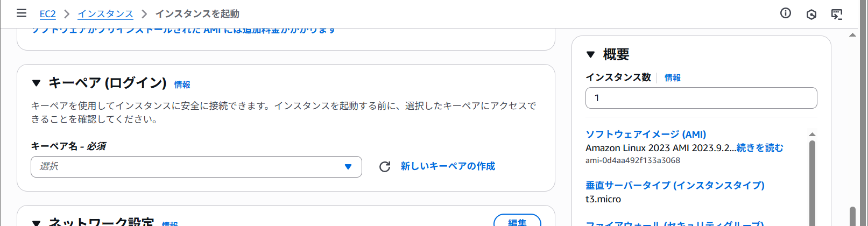Open 情報 link next to キーペア heading

point(182,84)
